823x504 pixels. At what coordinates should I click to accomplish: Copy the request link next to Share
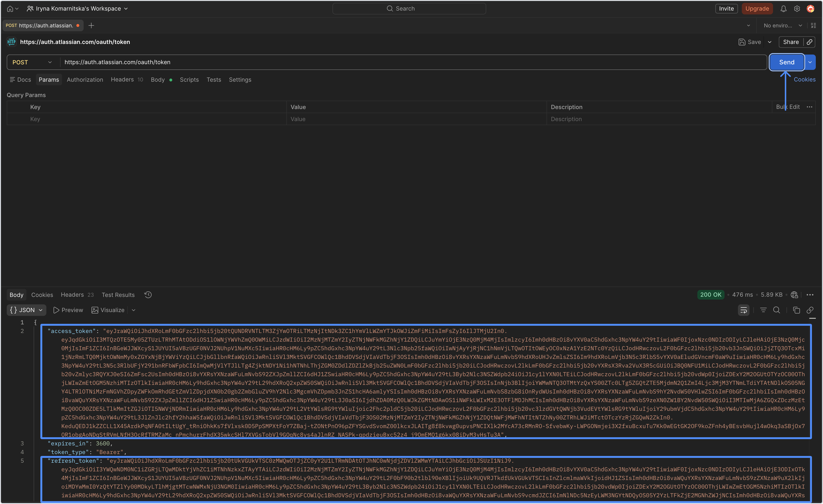coord(810,42)
